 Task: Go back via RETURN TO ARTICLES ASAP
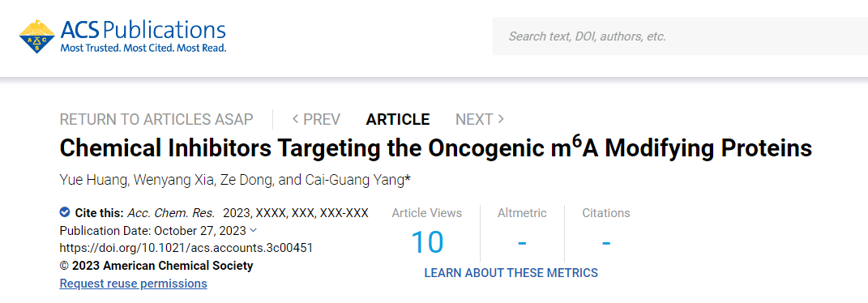click(x=156, y=119)
